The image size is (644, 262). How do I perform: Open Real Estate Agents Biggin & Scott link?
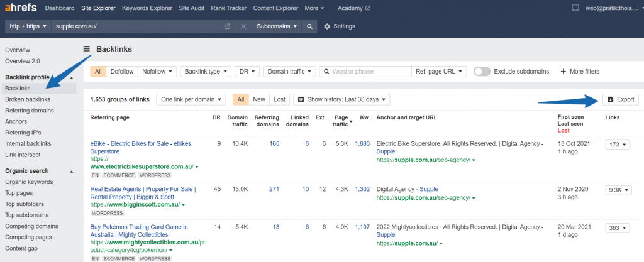pyautogui.click(x=143, y=193)
